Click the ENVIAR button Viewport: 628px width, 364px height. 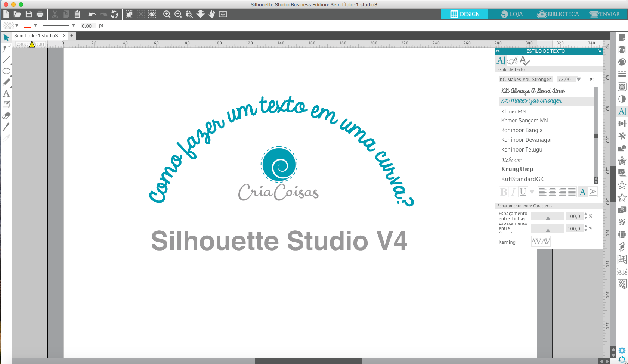[x=604, y=14]
